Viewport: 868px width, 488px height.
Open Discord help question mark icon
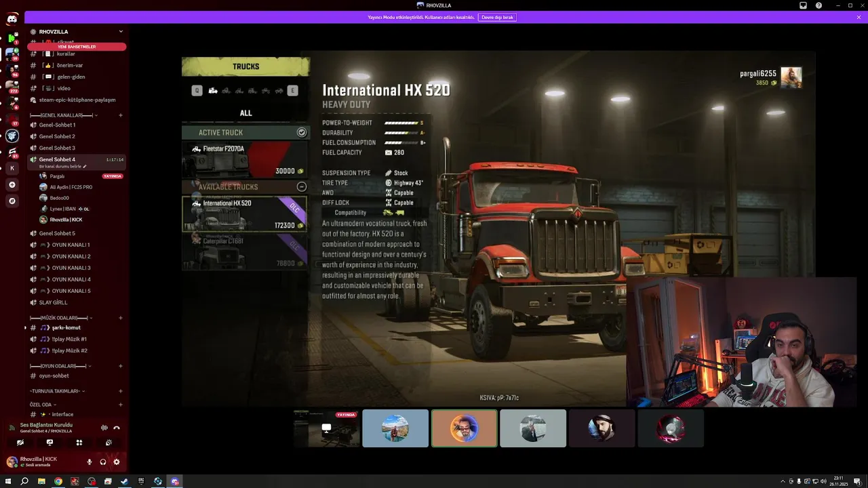[818, 5]
